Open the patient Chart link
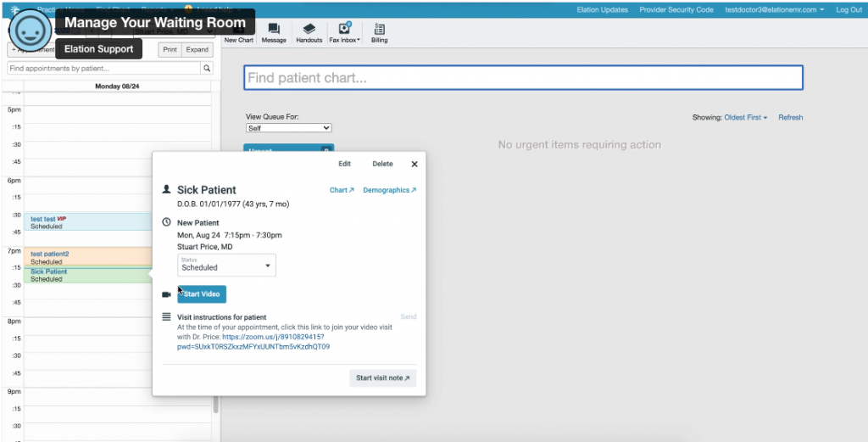868x442 pixels. coord(342,190)
